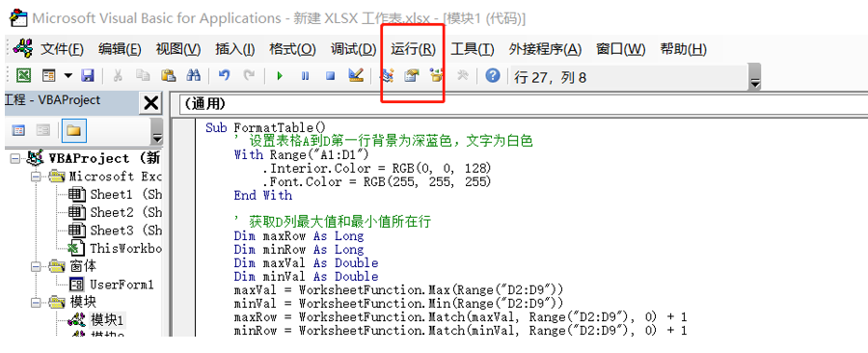Click the Insert UserForm toolbar icon
Viewport: 868px width, 353px height.
(x=50, y=76)
